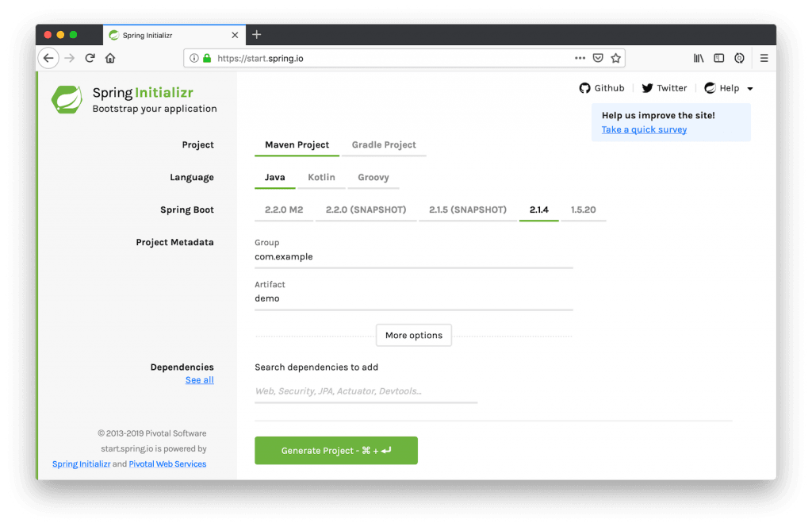Open Spring Initializr footer link

pos(82,464)
